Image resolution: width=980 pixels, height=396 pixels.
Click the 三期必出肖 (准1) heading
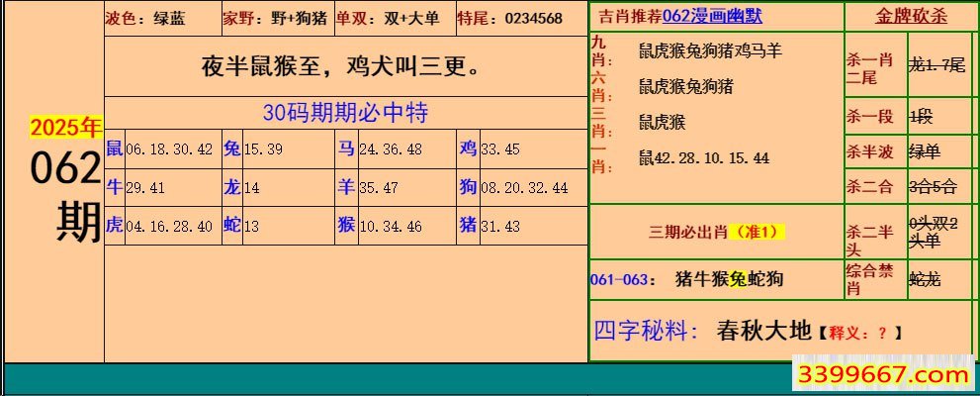click(716, 232)
